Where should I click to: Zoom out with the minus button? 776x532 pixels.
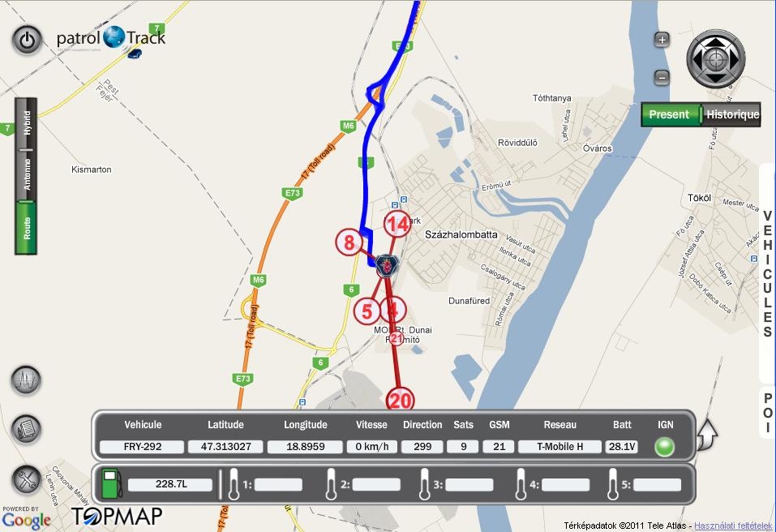(x=662, y=77)
